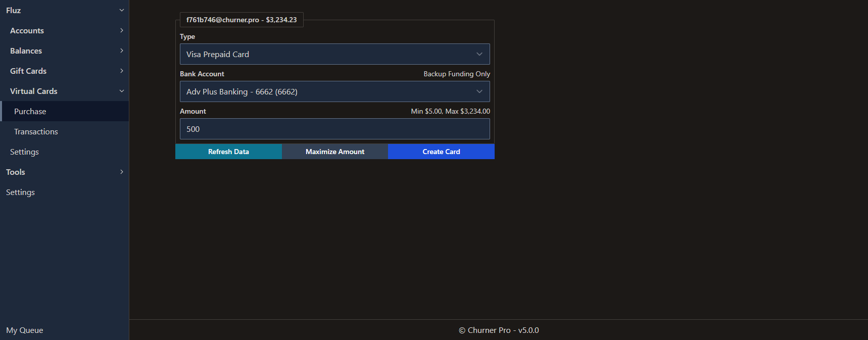
Task: Select Purchase under Virtual Cards
Action: [30, 112]
